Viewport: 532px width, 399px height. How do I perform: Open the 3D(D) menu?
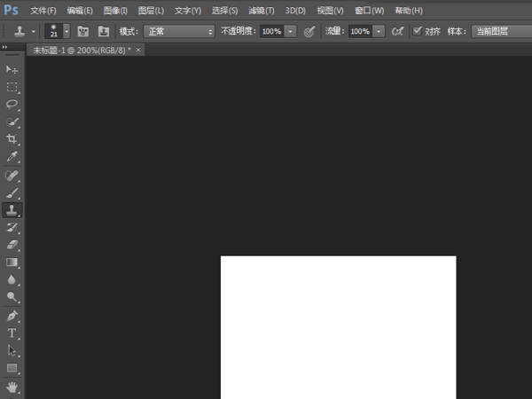pyautogui.click(x=295, y=11)
